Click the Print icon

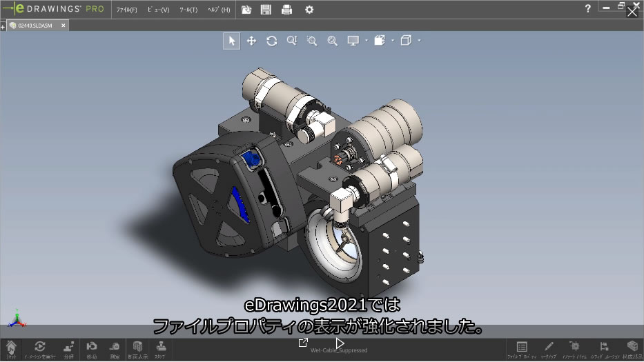286,10
